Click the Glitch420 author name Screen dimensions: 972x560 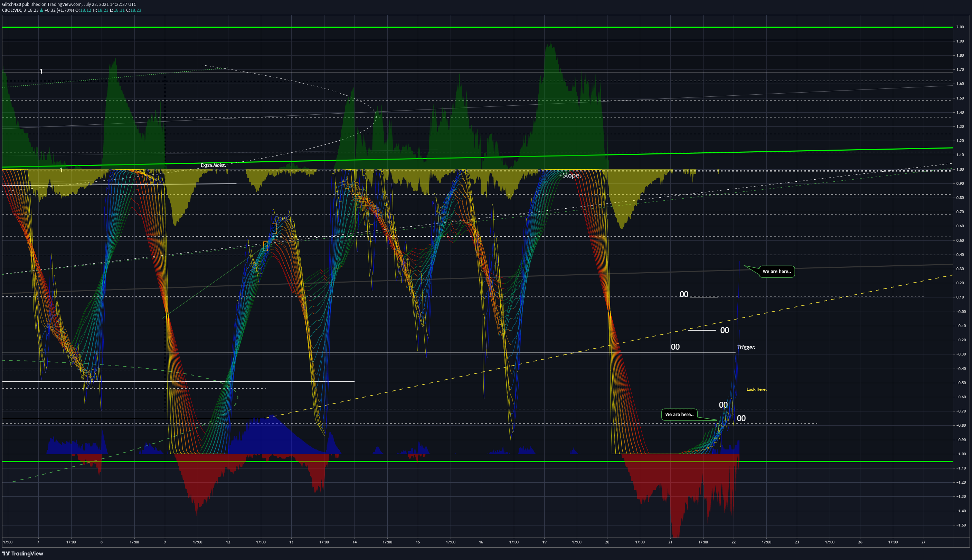click(11, 4)
